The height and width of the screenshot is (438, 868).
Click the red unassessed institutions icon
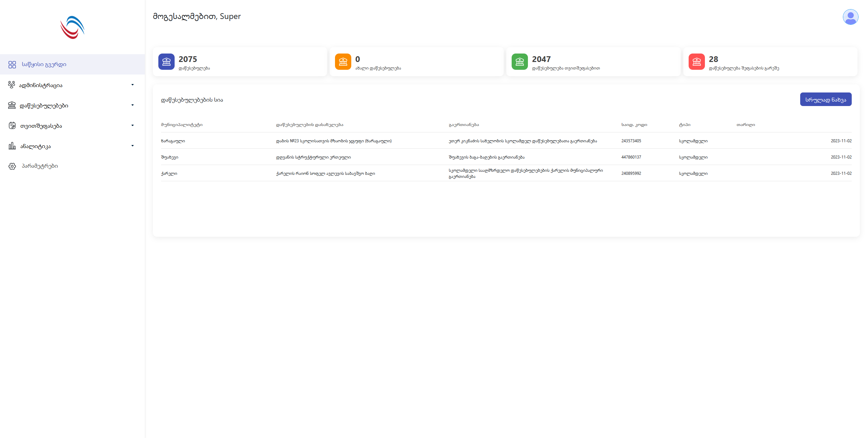[x=696, y=62]
